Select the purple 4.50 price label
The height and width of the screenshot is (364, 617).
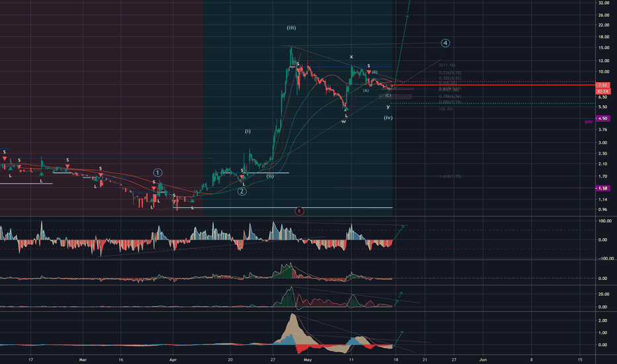click(x=603, y=118)
